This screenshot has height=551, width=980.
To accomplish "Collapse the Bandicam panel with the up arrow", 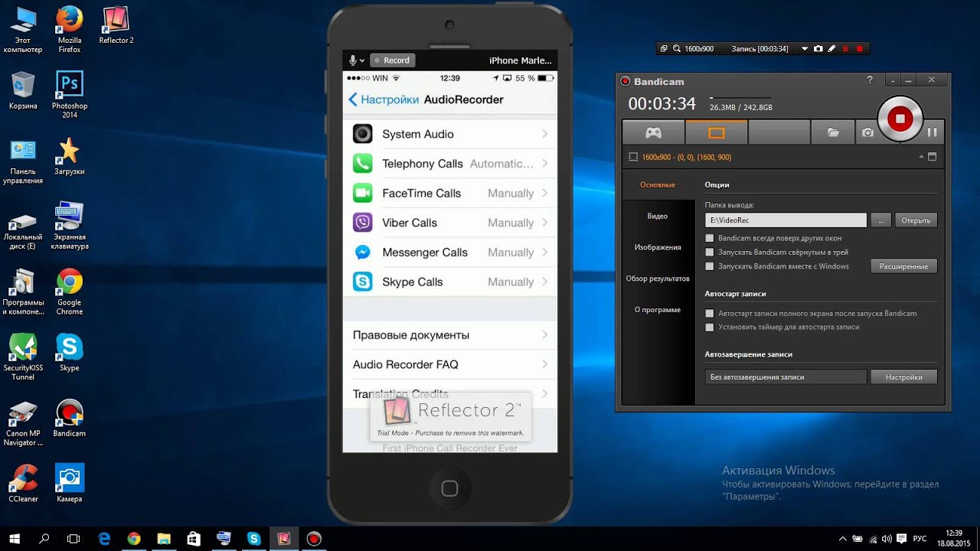I will [921, 157].
